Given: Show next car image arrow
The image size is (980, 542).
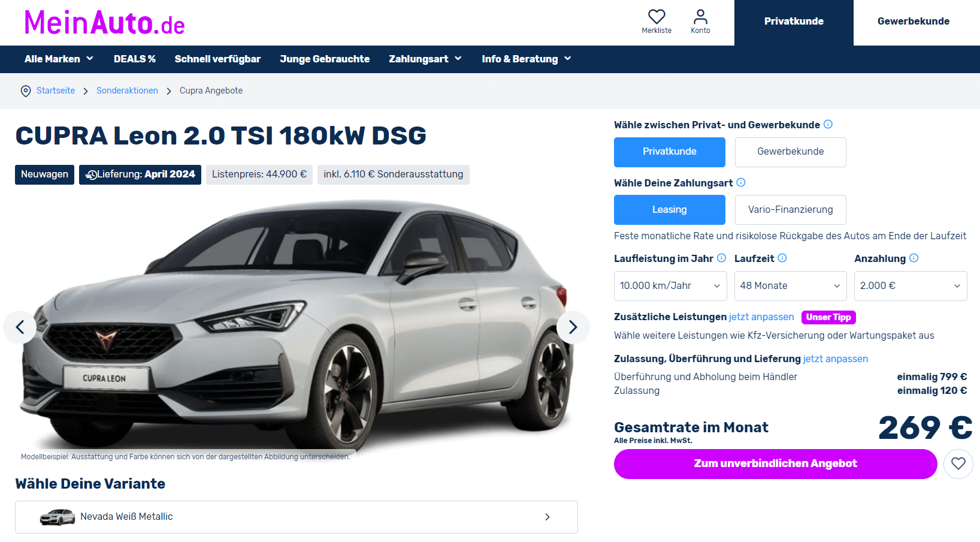Looking at the screenshot, I should (573, 327).
